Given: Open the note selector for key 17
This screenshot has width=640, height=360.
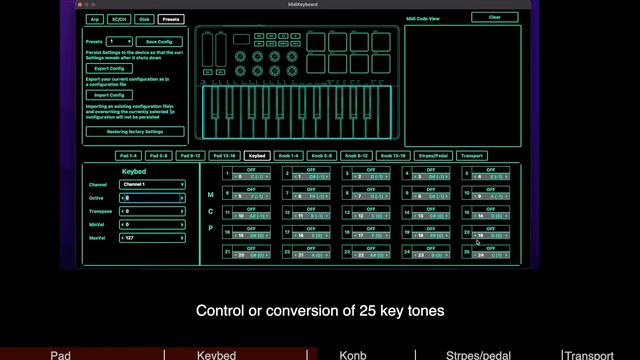Looking at the screenshot, I should 311,236.
